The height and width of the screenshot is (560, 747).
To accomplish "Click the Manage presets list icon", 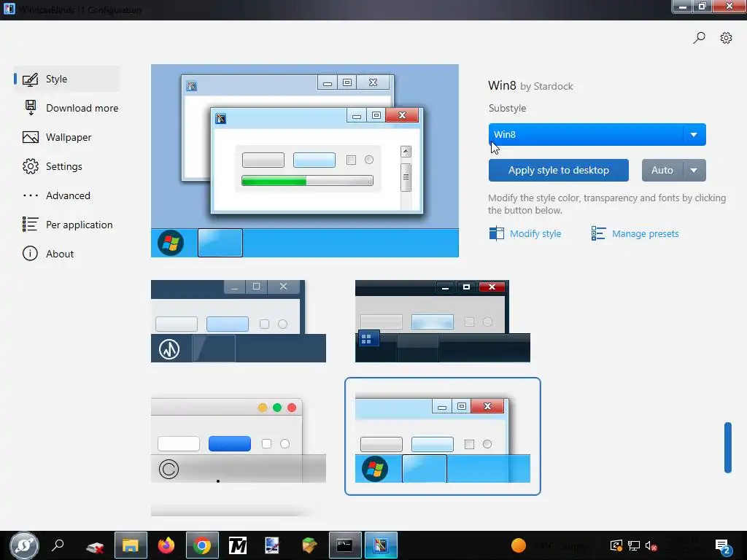I will click(x=598, y=233).
